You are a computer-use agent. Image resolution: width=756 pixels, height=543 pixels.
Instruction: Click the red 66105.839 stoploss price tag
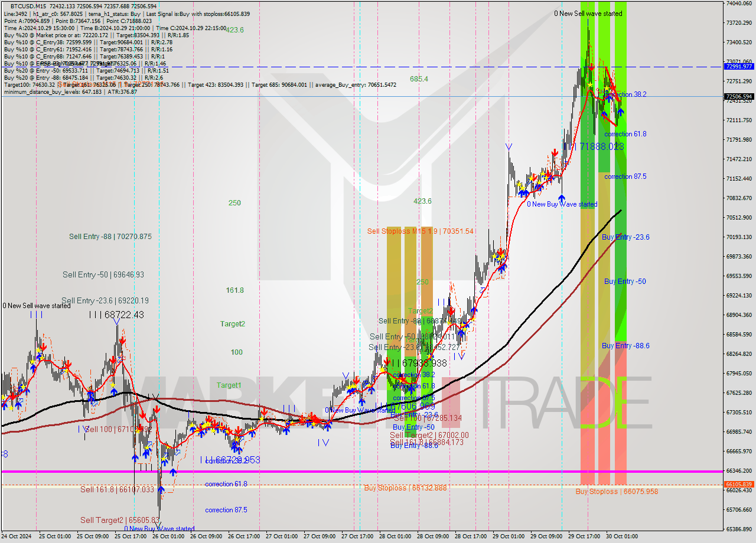click(x=738, y=485)
